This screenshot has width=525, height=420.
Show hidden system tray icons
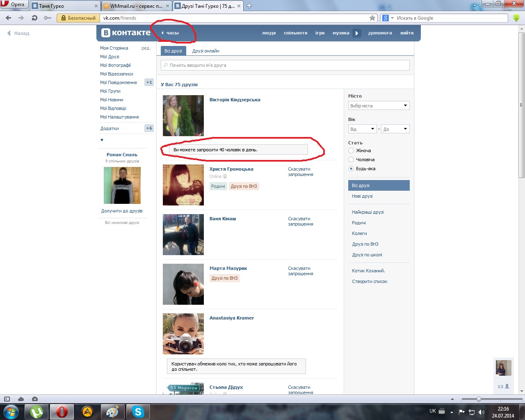coord(452,412)
